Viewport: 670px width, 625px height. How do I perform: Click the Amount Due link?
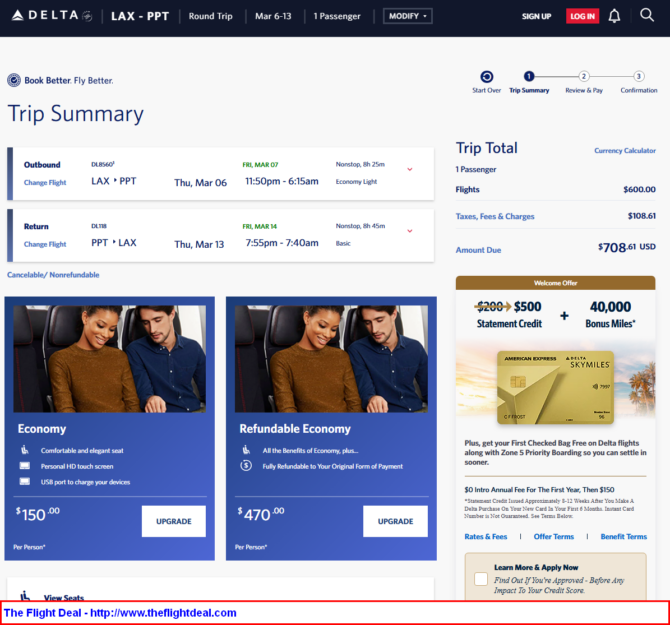pos(478,250)
